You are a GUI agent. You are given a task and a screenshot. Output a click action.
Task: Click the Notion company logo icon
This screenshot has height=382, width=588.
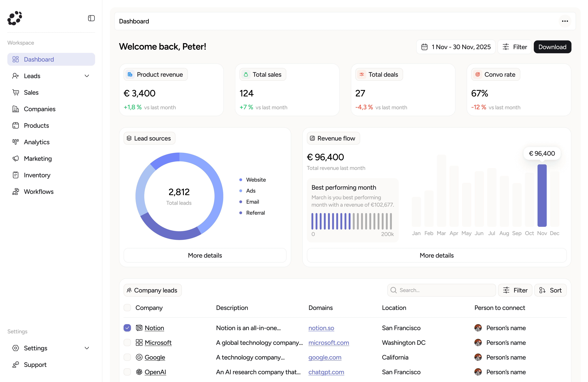139,328
